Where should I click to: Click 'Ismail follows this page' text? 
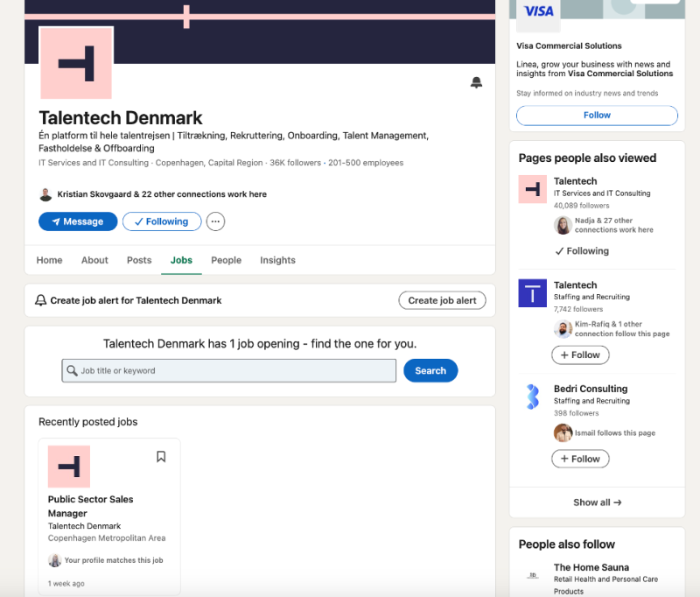tap(615, 433)
